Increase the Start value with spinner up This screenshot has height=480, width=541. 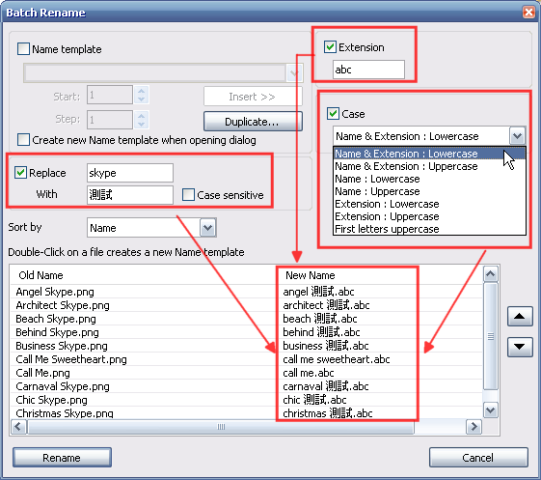[141, 91]
